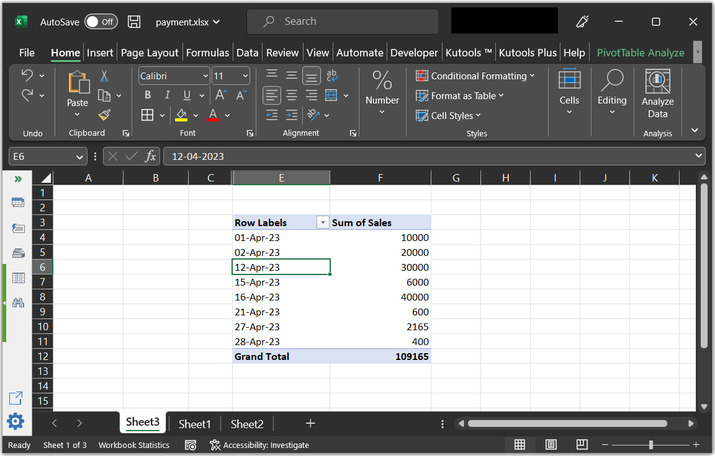The image size is (715, 456).
Task: Click the Cut scissors icon
Action: coord(104,76)
